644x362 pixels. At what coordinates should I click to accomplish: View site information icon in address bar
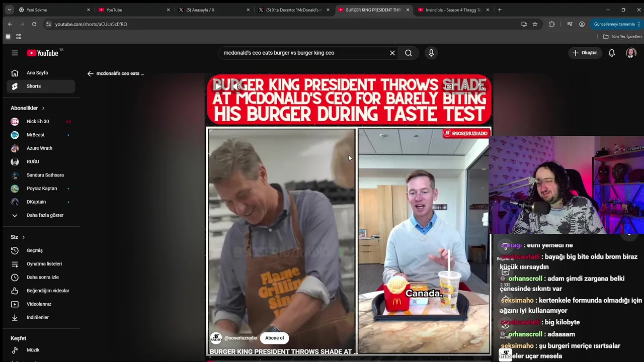click(x=48, y=24)
